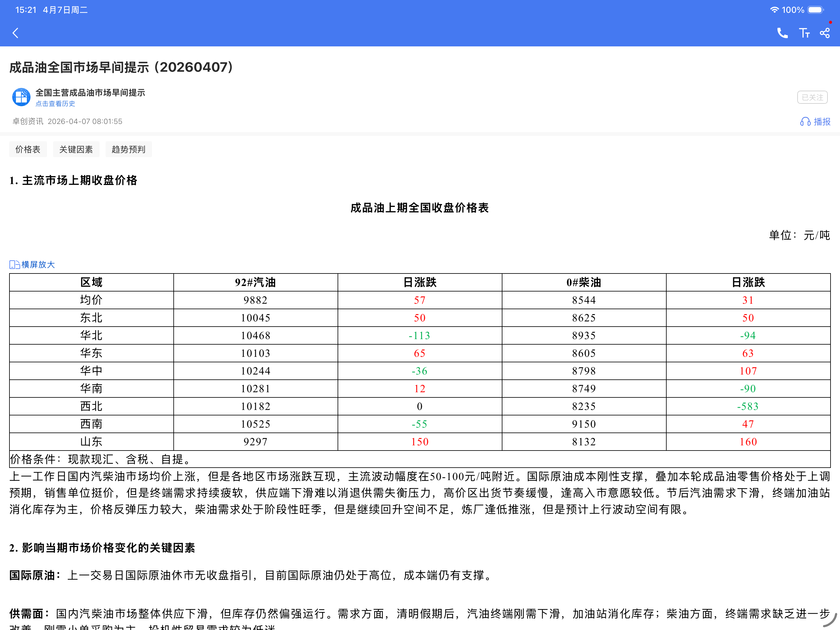Viewport: 840px width, 630px height.
Task: Tap gasoline price 10468 cell
Action: coord(255,335)
